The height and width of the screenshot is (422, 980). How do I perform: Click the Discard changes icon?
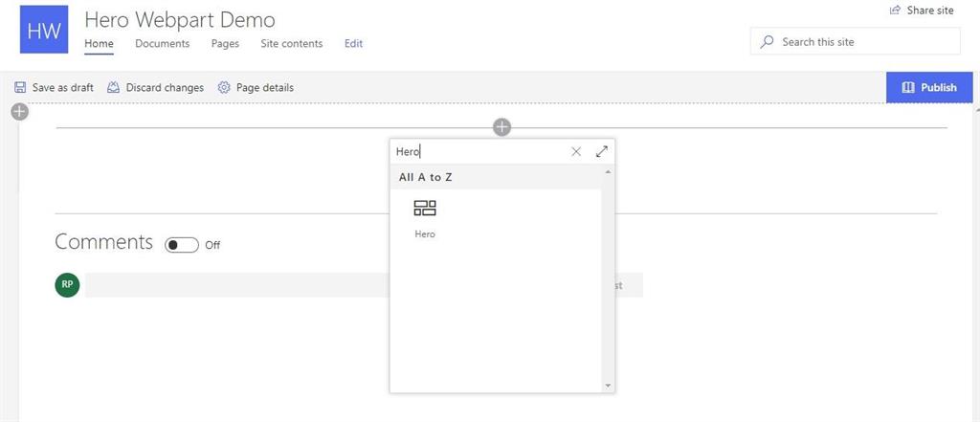pyautogui.click(x=113, y=87)
